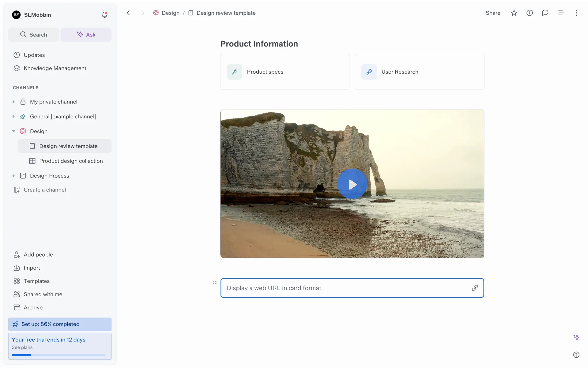The image size is (588, 368).
Task: Show the table of contents icon
Action: 560,13
